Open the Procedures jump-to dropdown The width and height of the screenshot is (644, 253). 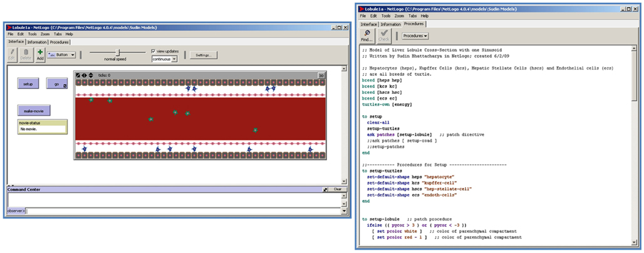(415, 36)
